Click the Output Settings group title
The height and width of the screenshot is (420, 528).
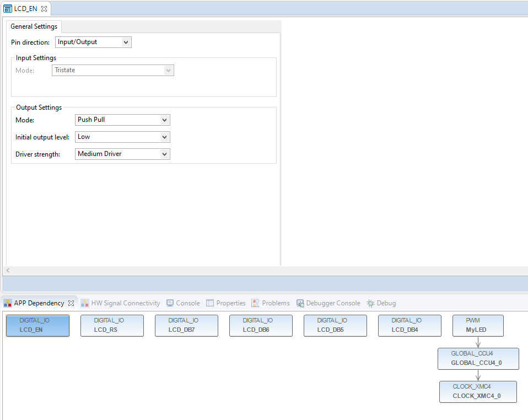(39, 107)
